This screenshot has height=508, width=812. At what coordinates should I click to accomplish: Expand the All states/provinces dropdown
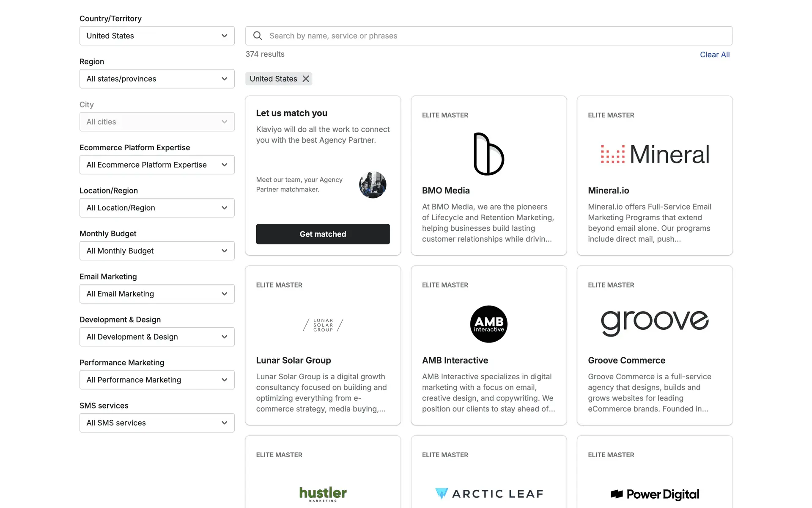157,79
